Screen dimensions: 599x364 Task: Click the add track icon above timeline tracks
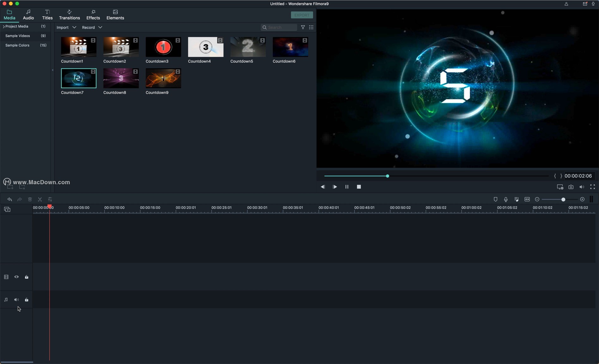pyautogui.click(x=7, y=209)
